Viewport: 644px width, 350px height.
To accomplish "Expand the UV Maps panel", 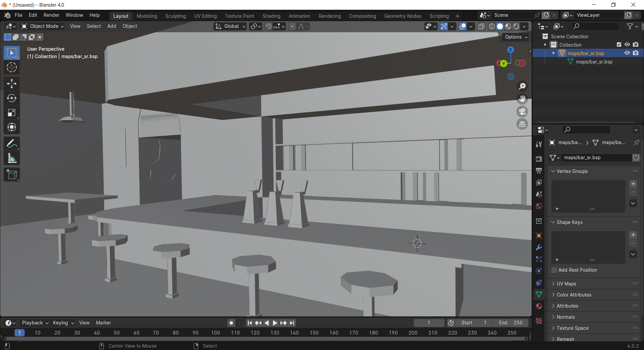I will (566, 284).
